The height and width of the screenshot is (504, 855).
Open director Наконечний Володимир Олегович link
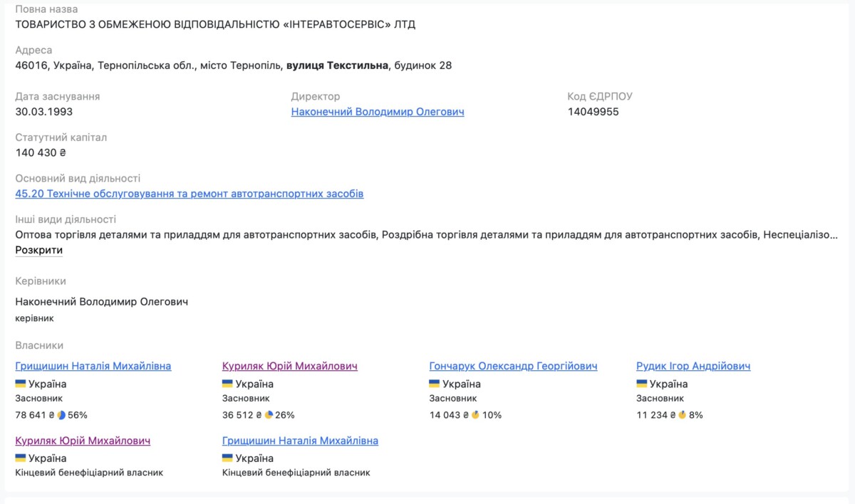378,112
